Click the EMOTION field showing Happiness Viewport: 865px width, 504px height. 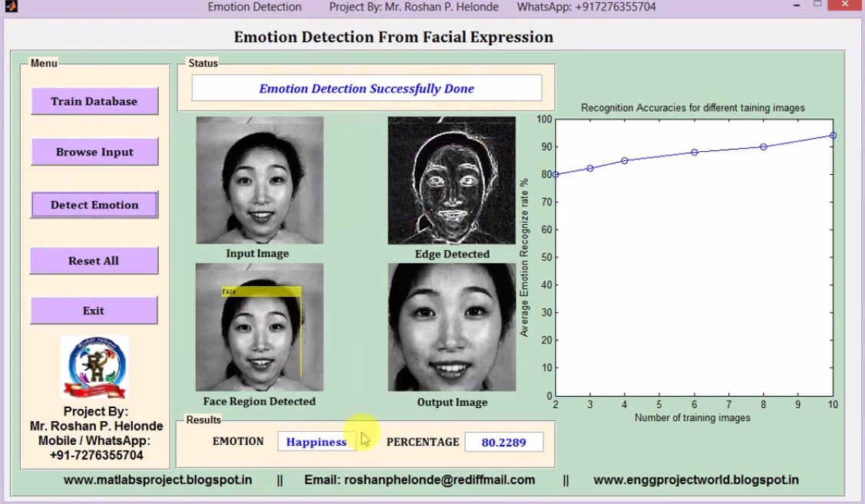pos(317,442)
